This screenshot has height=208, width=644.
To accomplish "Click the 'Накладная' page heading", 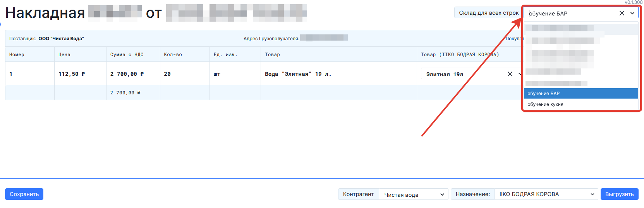I will click(x=45, y=13).
